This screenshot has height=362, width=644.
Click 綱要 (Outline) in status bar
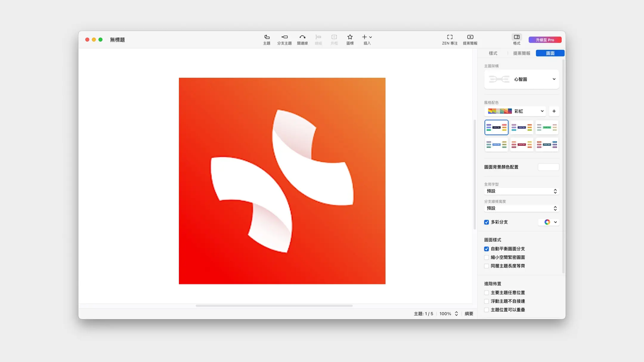469,314
